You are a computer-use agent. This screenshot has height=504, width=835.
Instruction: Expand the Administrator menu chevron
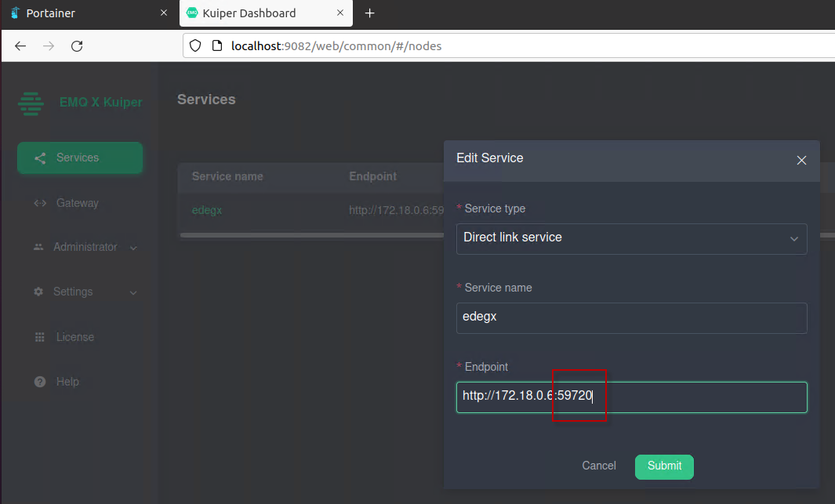click(x=133, y=248)
